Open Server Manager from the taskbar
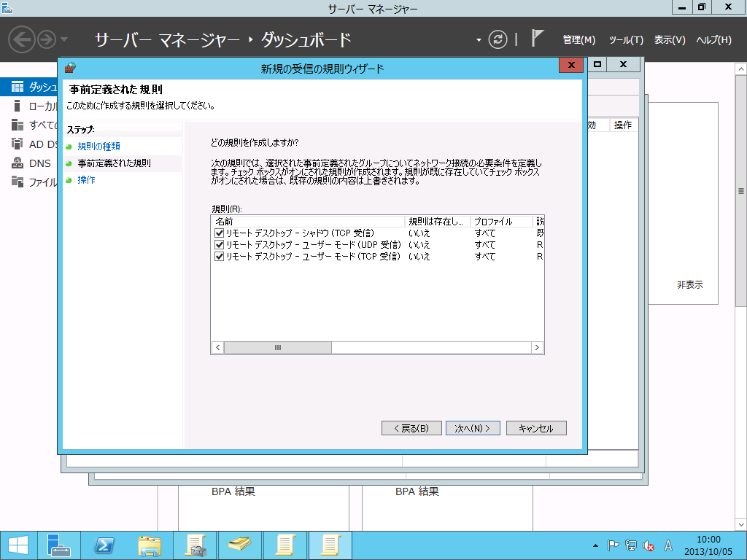 58,545
